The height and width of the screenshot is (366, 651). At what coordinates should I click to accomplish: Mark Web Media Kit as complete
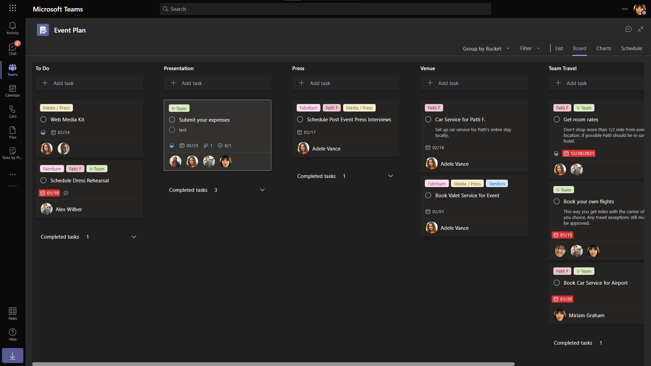click(43, 120)
